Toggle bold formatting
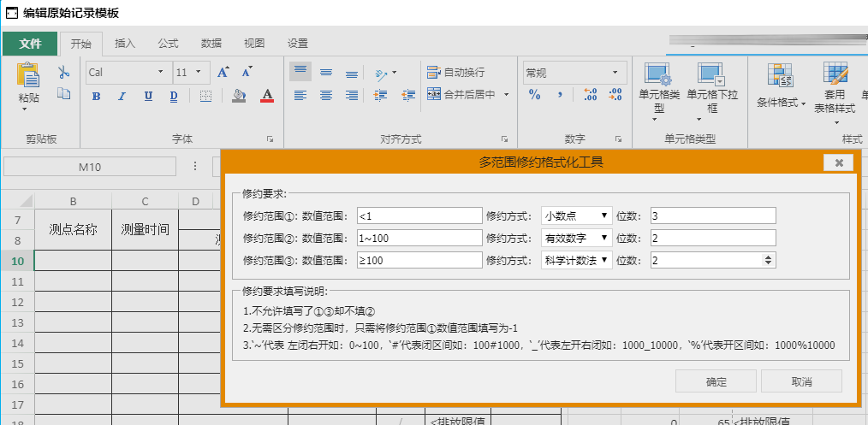This screenshot has width=868, height=425. [x=97, y=96]
